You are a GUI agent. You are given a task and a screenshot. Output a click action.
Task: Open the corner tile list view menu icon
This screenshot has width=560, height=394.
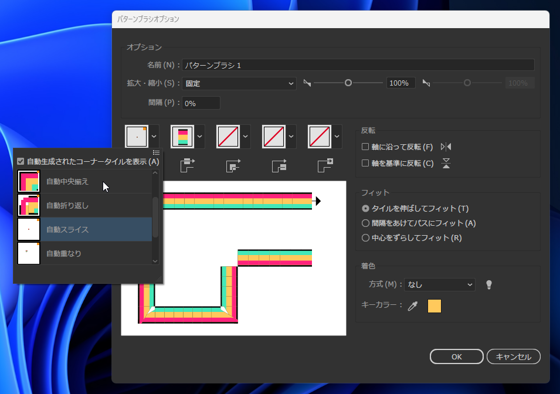[156, 152]
